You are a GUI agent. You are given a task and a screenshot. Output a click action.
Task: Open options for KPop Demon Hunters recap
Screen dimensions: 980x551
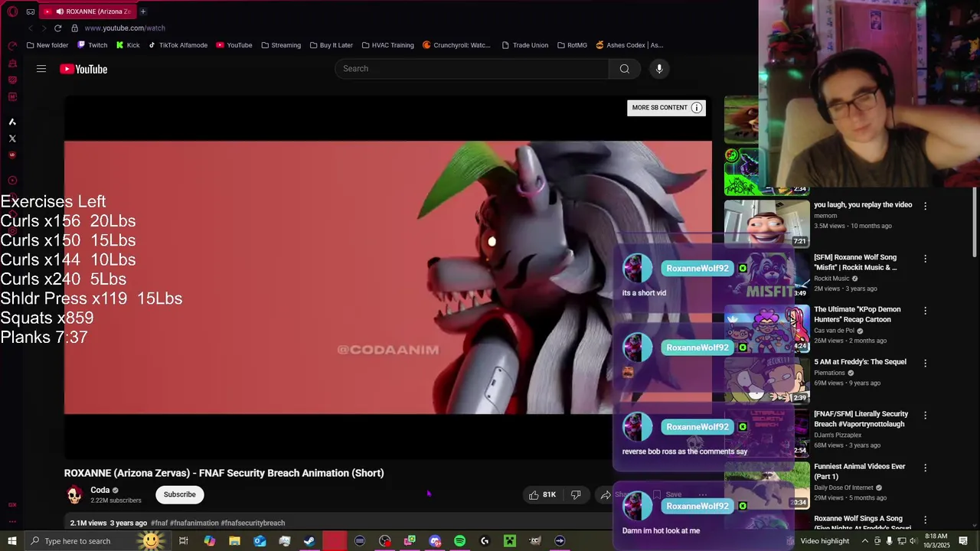coord(925,311)
